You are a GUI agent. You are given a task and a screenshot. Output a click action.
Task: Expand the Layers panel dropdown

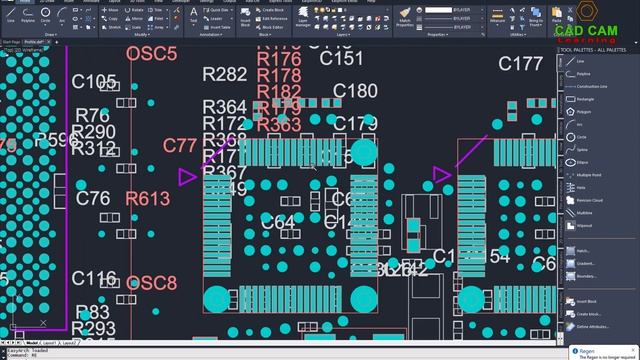pos(344,35)
